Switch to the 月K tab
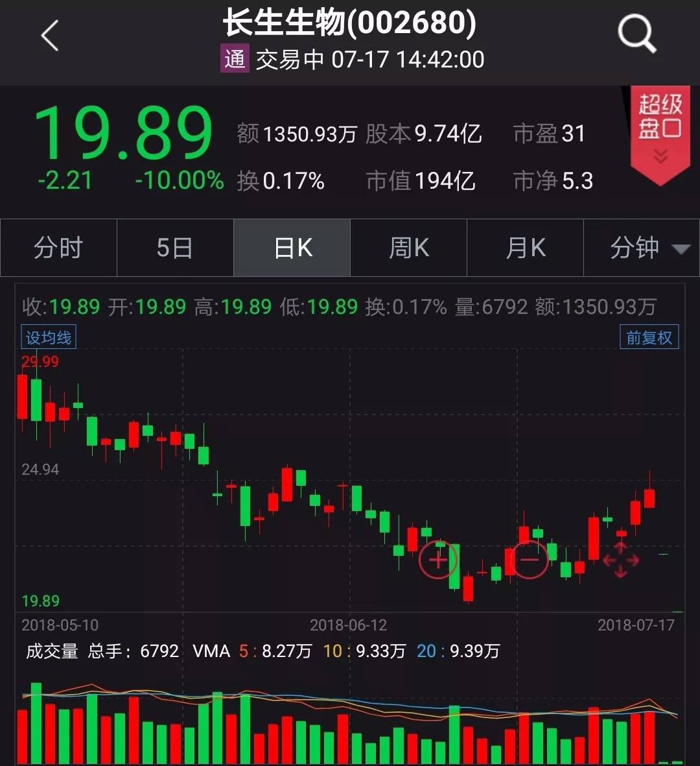 tap(525, 248)
